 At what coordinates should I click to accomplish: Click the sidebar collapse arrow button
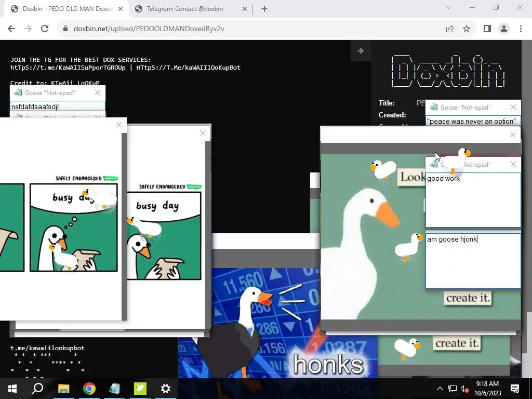[x=361, y=51]
